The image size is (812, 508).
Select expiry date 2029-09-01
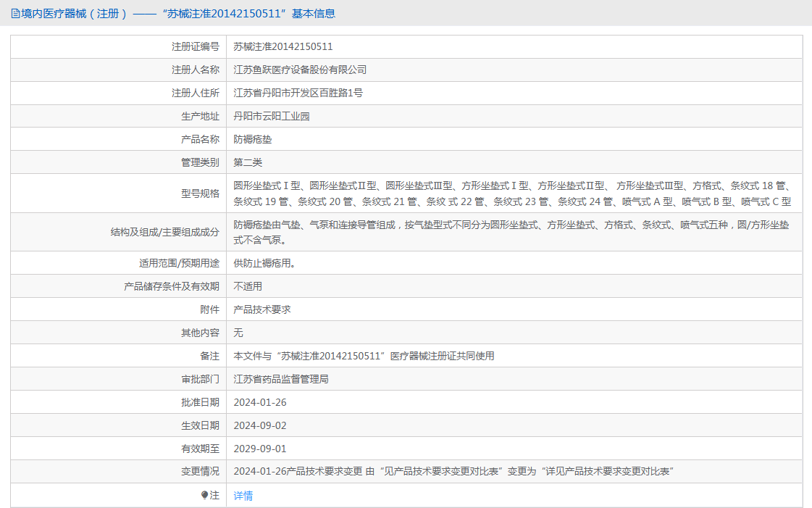(260, 449)
